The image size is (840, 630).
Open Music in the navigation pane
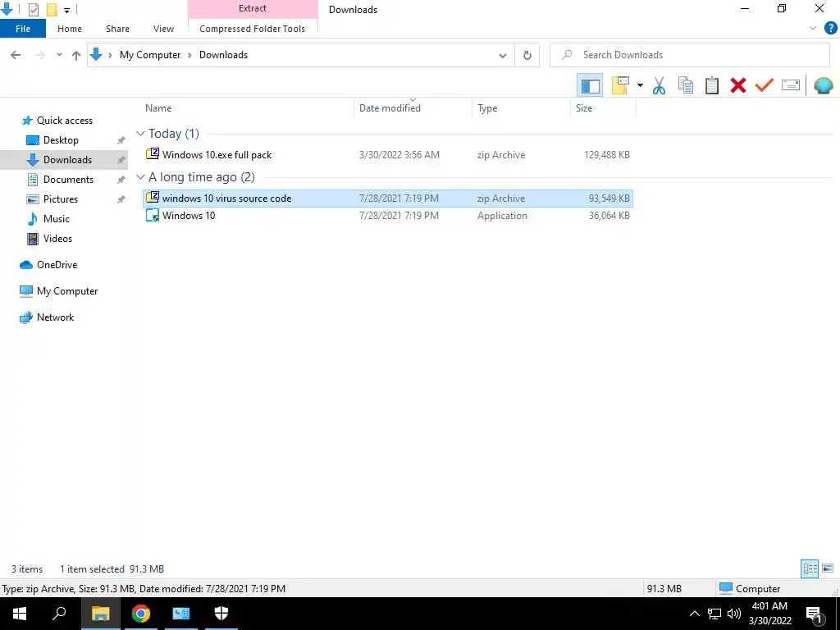tap(57, 218)
